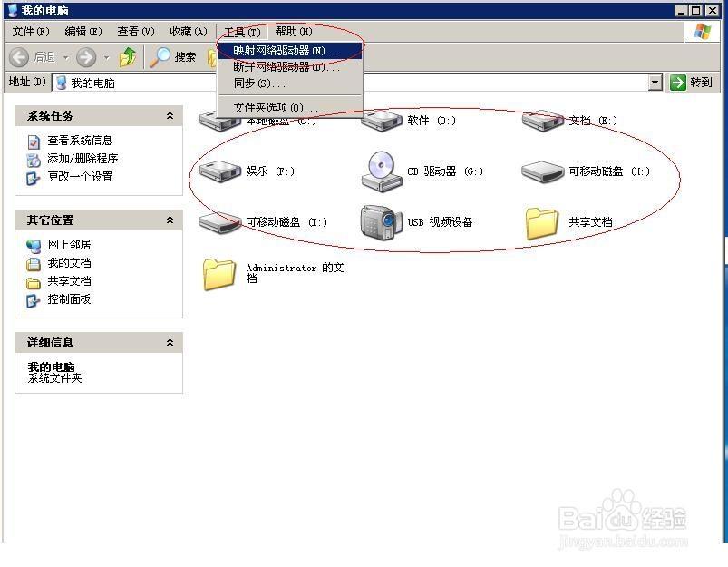The image size is (728, 567).
Task: Click the 搜索 toolbar icon
Action: pyautogui.click(x=172, y=56)
